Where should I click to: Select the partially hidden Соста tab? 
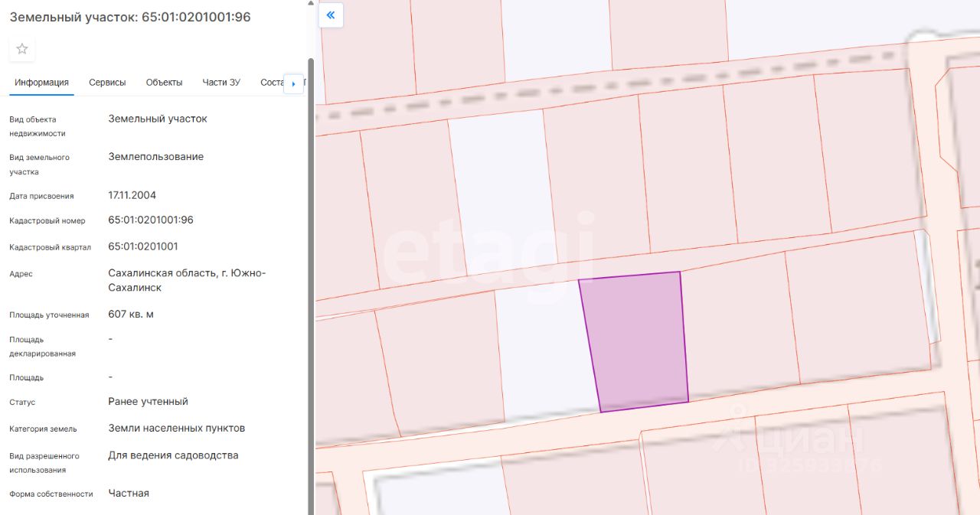click(271, 83)
